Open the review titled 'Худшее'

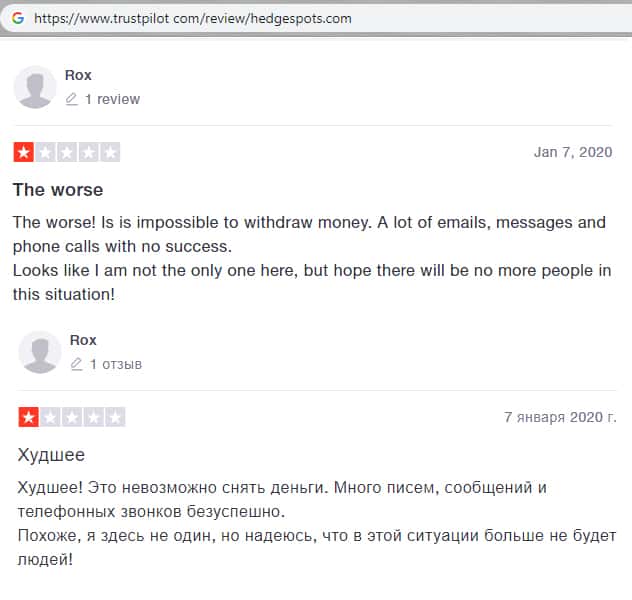click(51, 455)
